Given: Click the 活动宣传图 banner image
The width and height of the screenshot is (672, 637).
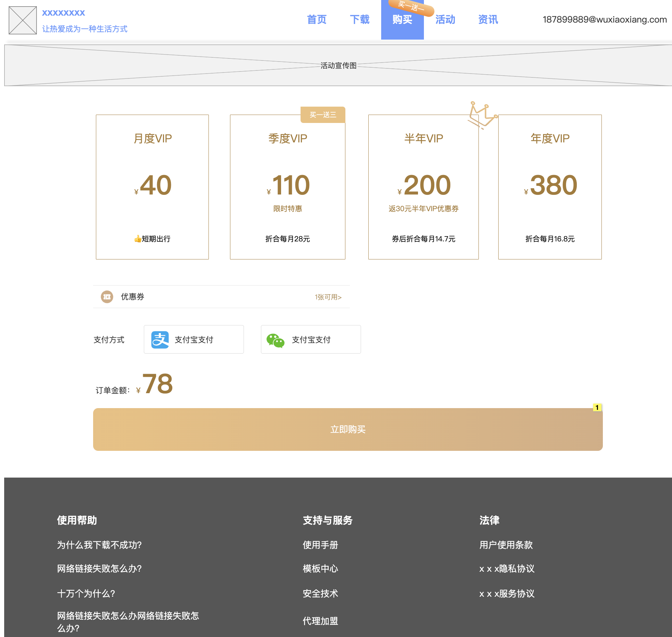Looking at the screenshot, I should [x=338, y=65].
